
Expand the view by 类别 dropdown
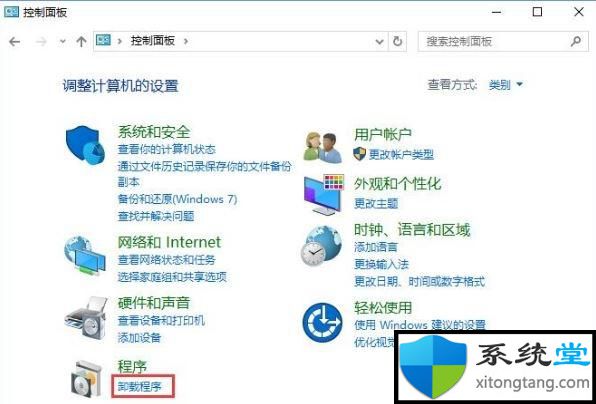[x=506, y=84]
